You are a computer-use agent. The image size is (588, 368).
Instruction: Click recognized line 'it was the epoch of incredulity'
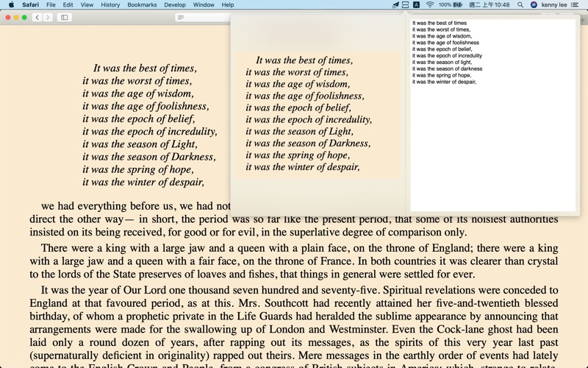point(447,56)
